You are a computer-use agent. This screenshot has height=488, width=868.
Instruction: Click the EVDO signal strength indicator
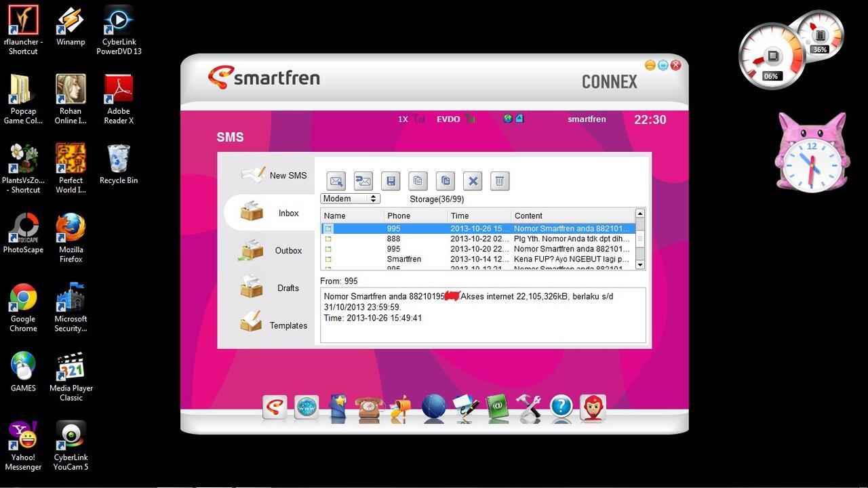click(456, 119)
